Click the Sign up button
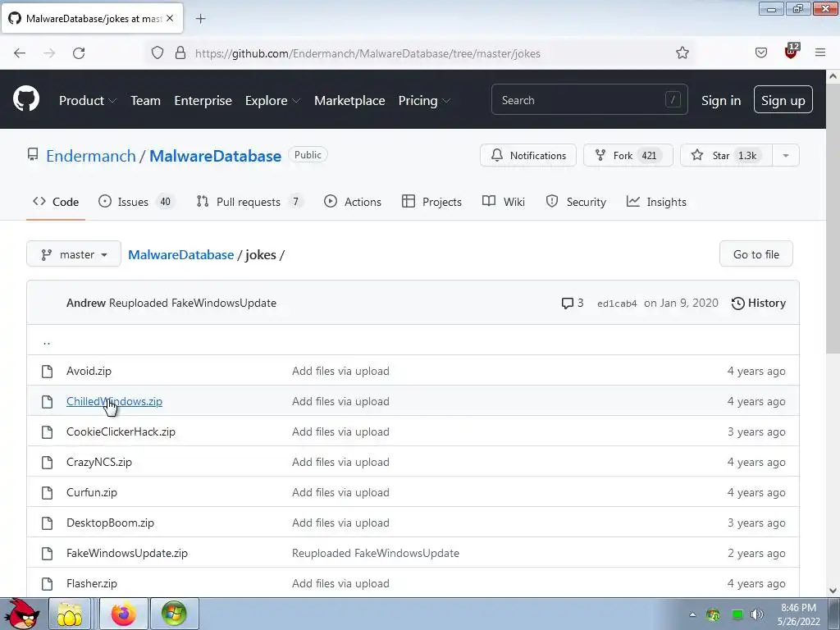 [x=783, y=99]
